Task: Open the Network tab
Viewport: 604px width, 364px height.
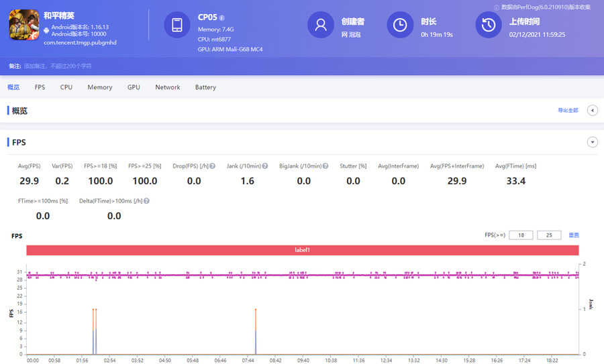Action: [x=168, y=87]
